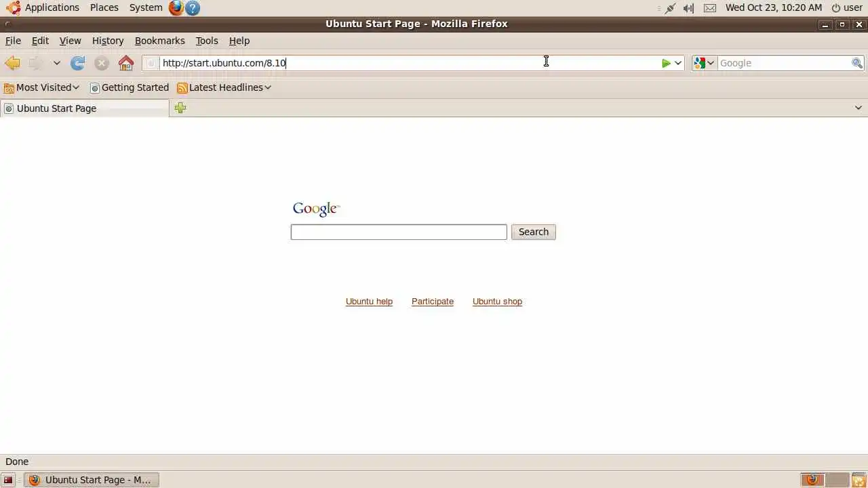Click the Show Desktop icon in bottom panel
This screenshot has height=488, width=868.
(8, 480)
